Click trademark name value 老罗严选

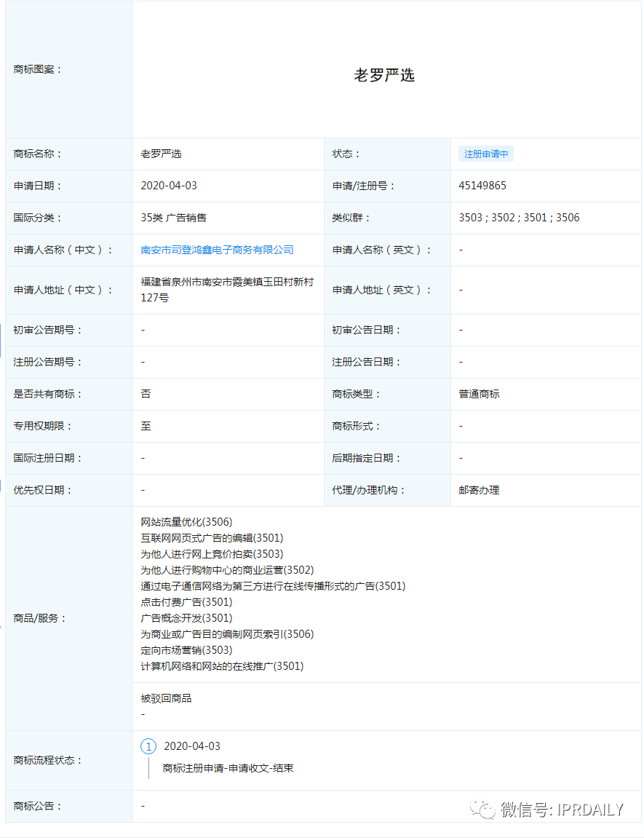(162, 154)
